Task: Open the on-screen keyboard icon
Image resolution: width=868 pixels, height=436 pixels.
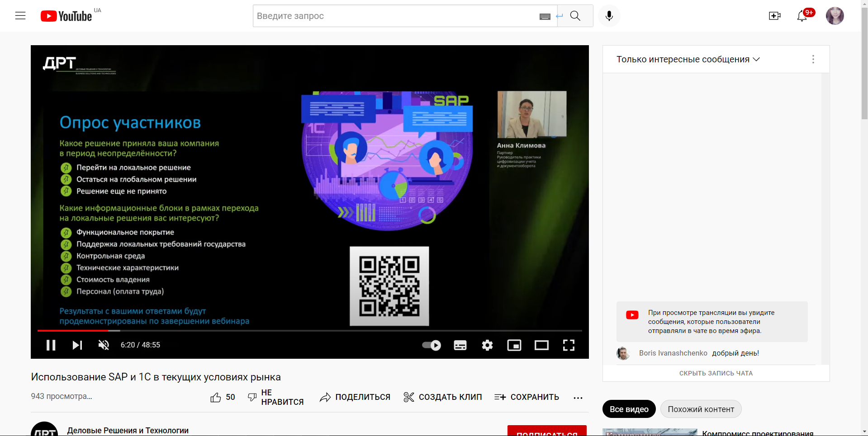Action: point(545,16)
